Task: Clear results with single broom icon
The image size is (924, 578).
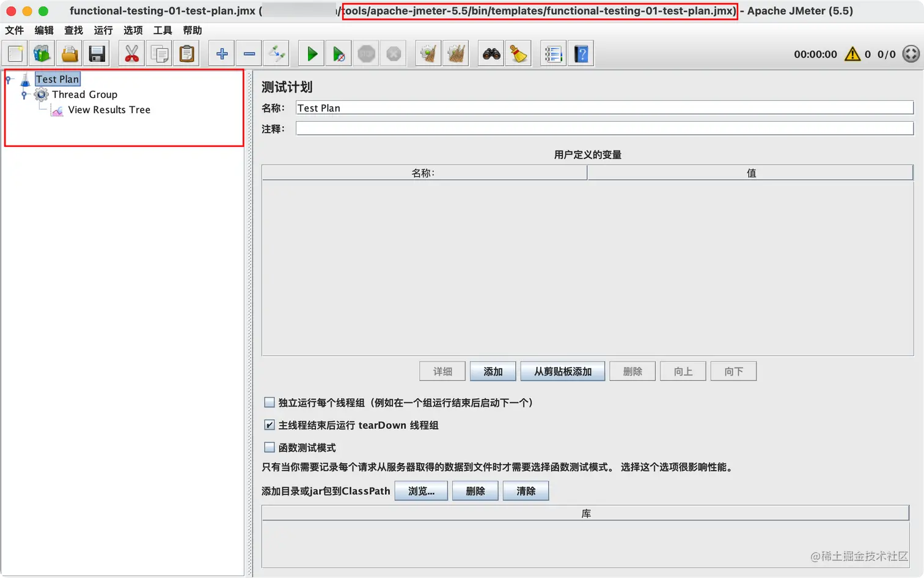Action: pyautogui.click(x=428, y=54)
